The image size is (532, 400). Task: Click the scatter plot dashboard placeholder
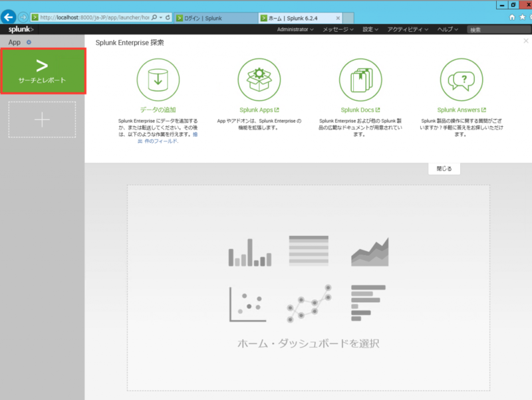[247, 304]
